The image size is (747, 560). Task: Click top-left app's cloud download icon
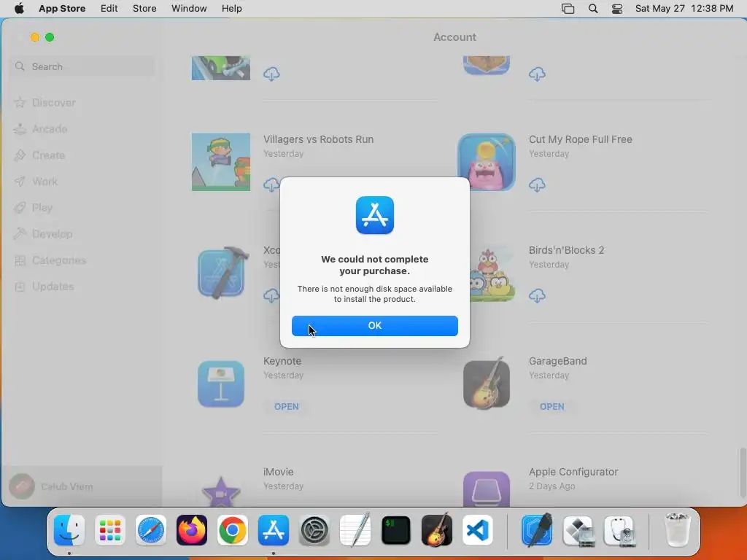click(x=271, y=74)
